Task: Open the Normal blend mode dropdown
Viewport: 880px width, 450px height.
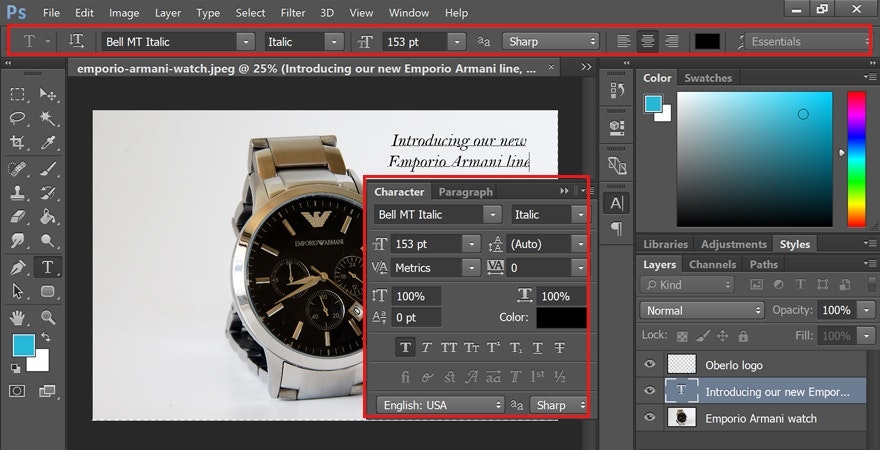Action: click(702, 310)
